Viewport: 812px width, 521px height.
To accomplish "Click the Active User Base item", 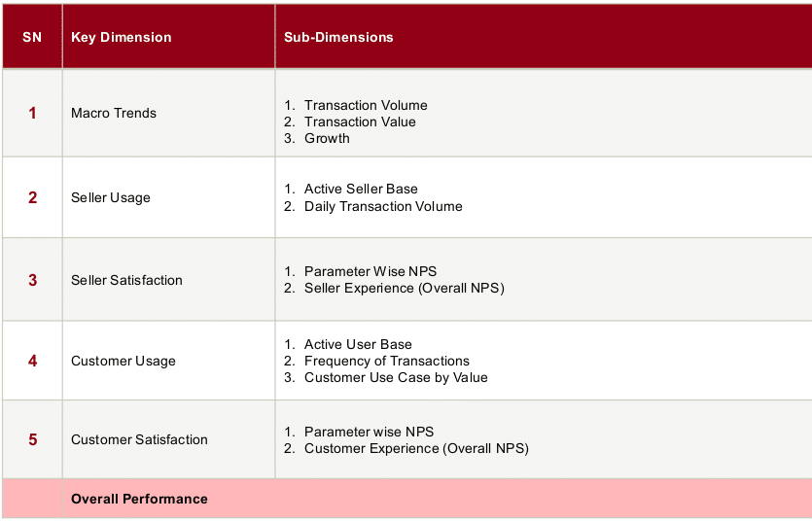I will [x=358, y=344].
